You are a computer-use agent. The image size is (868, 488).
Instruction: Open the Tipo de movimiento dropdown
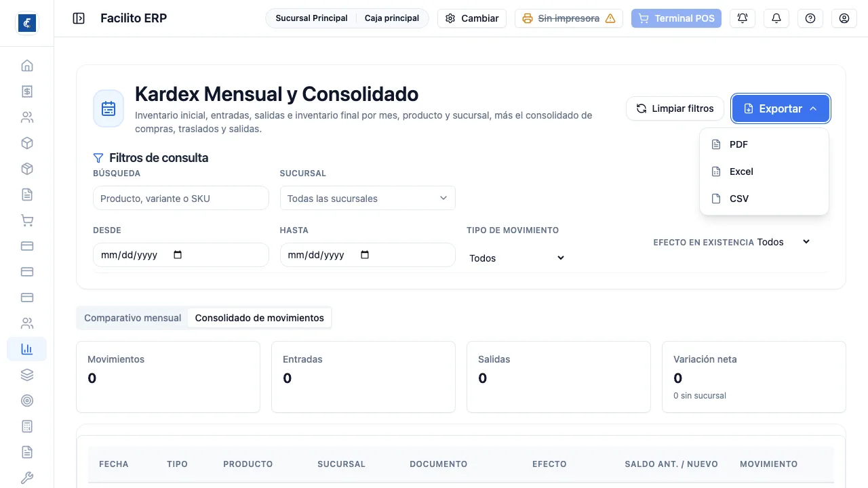(x=517, y=258)
